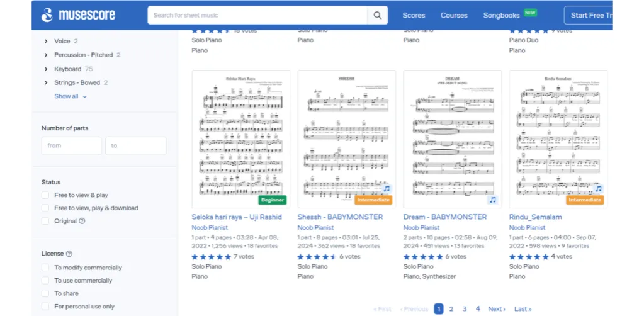
Task: Open Noob Pianist under Seloka hari raya
Action: pos(210,228)
